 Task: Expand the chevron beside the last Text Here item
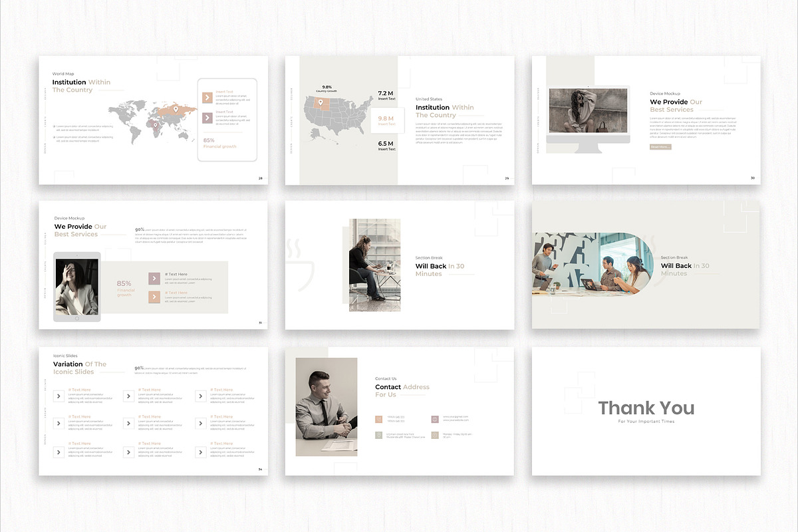tap(201, 452)
